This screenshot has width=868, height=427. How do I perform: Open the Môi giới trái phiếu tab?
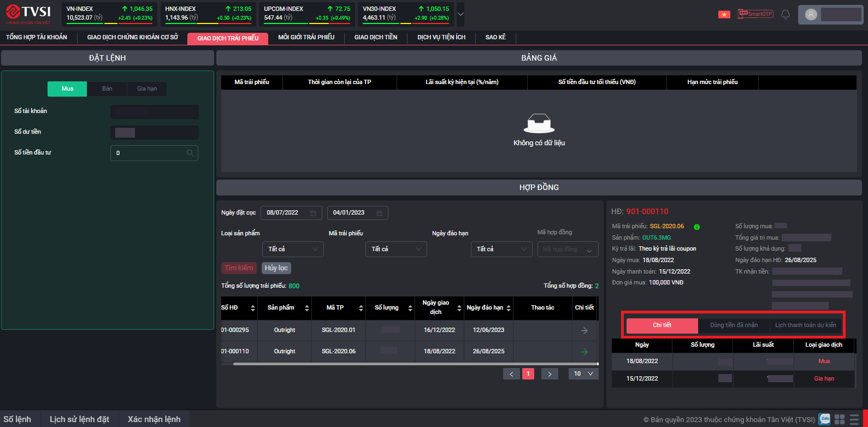pyautogui.click(x=306, y=37)
